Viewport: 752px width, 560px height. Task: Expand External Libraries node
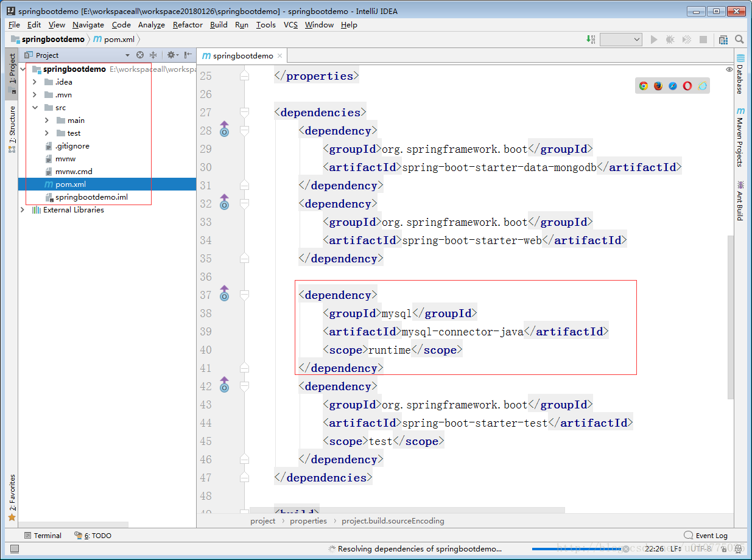(x=23, y=209)
